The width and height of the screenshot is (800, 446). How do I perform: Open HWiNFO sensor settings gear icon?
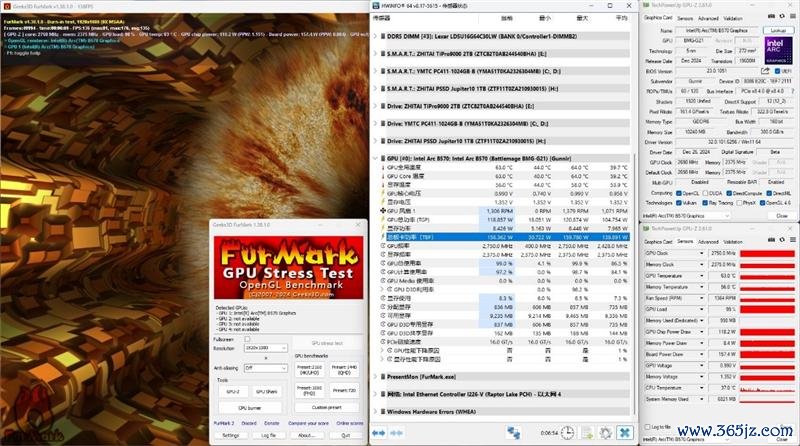click(x=606, y=433)
